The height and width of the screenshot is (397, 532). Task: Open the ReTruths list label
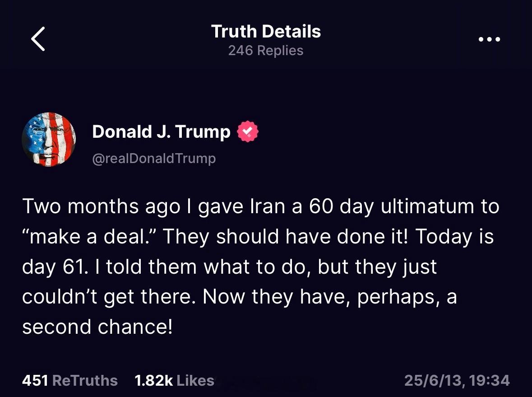pos(85,380)
